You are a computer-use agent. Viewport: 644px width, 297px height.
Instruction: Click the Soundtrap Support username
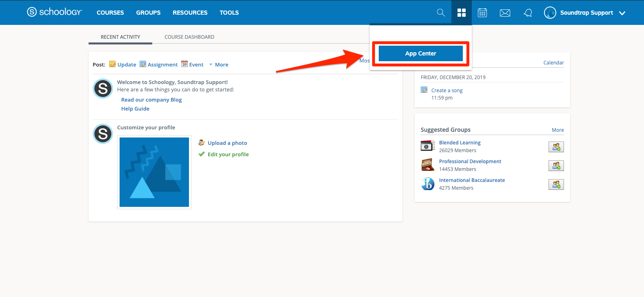coord(586,13)
